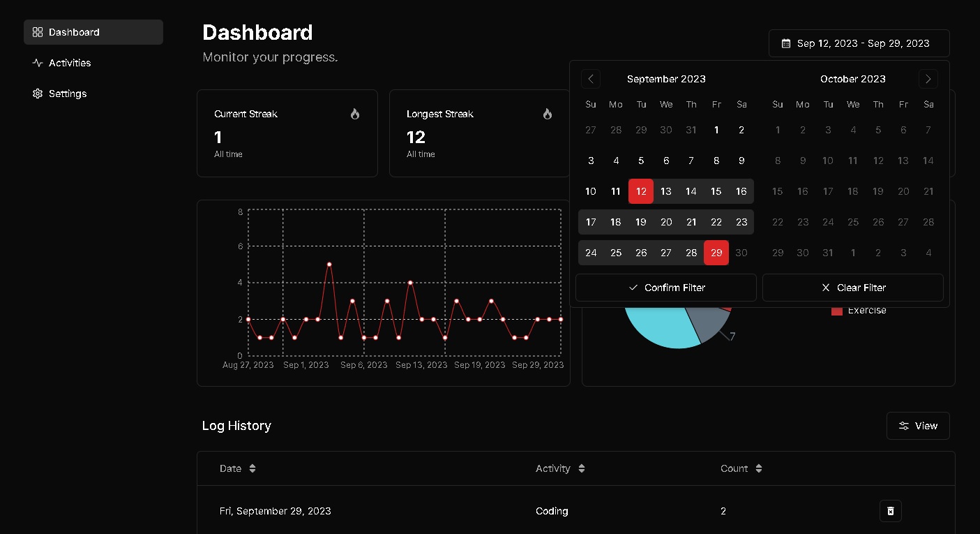Click the flame icon on Longest Streak card
The width and height of the screenshot is (980, 534).
548,114
